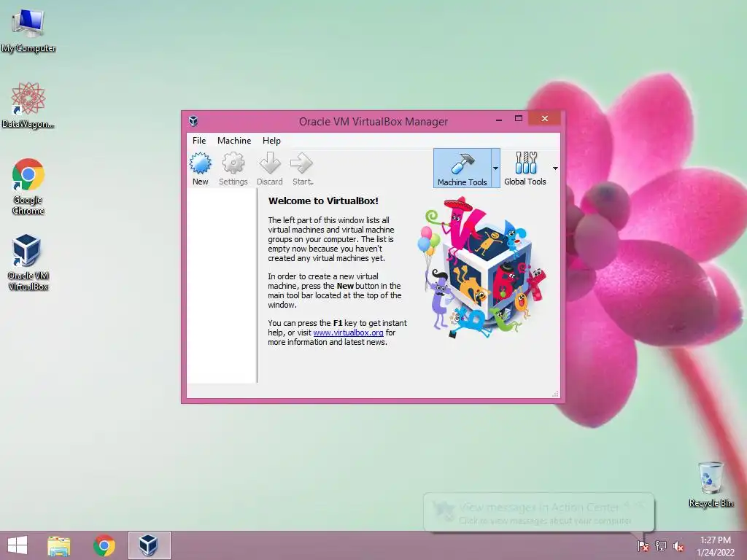Click the muted volume tray icon
The height and width of the screenshot is (560, 747).
click(x=678, y=545)
